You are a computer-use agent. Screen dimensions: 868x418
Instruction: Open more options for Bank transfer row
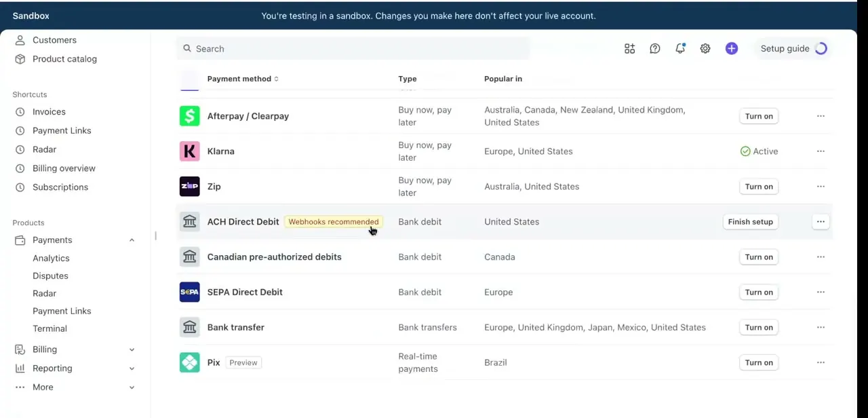[x=821, y=328]
